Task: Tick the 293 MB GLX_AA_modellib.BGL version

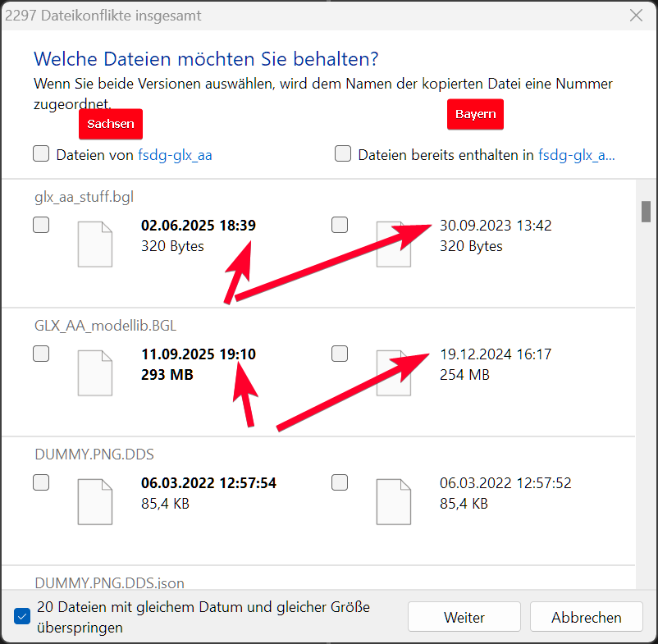Action: tap(41, 354)
